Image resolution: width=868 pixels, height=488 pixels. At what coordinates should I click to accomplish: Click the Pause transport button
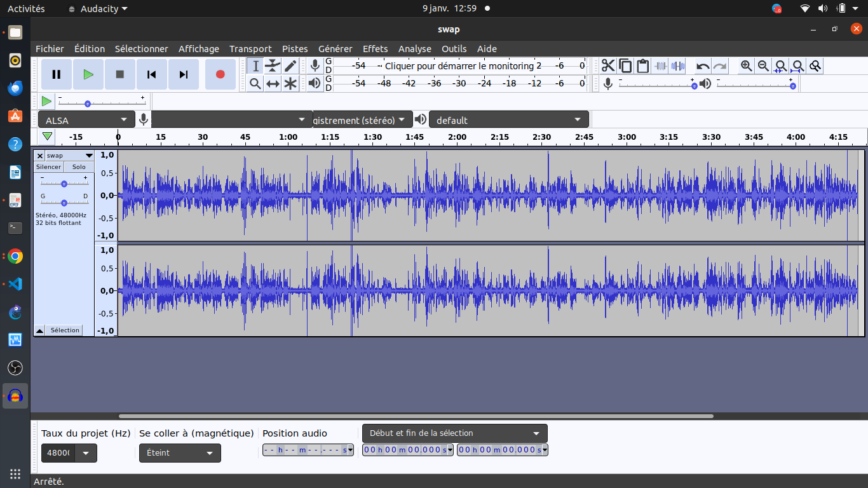coord(57,74)
